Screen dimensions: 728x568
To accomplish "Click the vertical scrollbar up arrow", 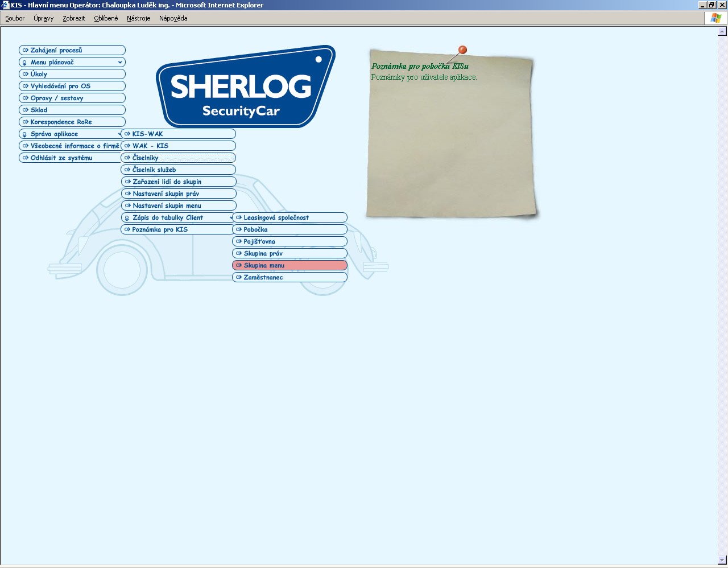I will coord(722,32).
